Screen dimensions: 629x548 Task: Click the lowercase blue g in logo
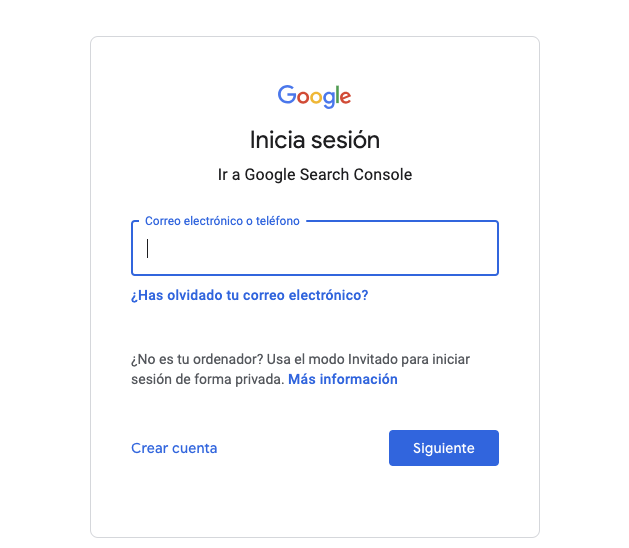(329, 100)
